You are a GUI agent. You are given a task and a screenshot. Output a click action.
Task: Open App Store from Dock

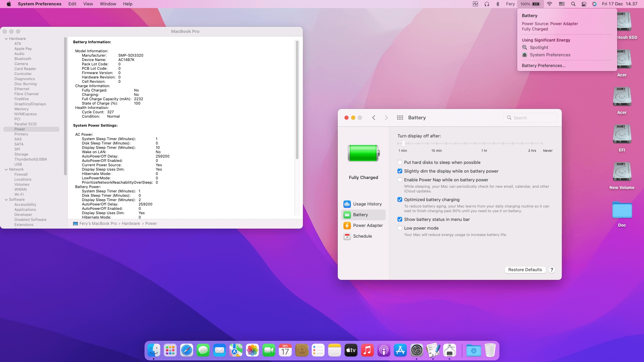[x=400, y=351]
